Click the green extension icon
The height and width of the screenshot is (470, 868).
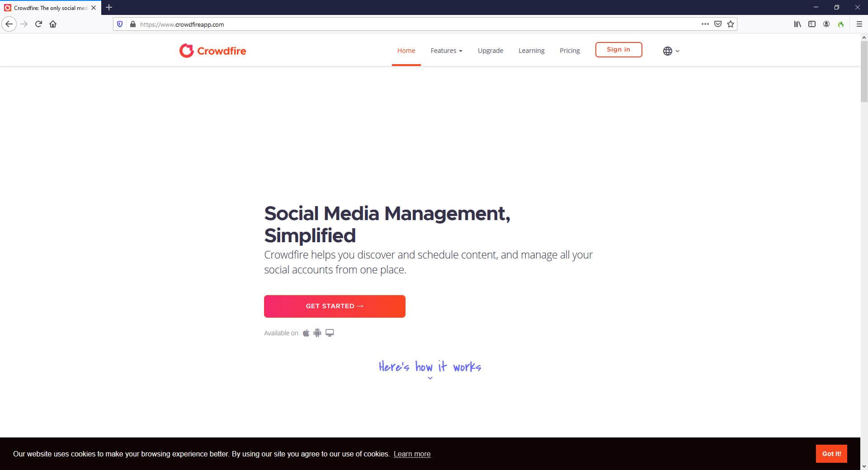coord(841,24)
